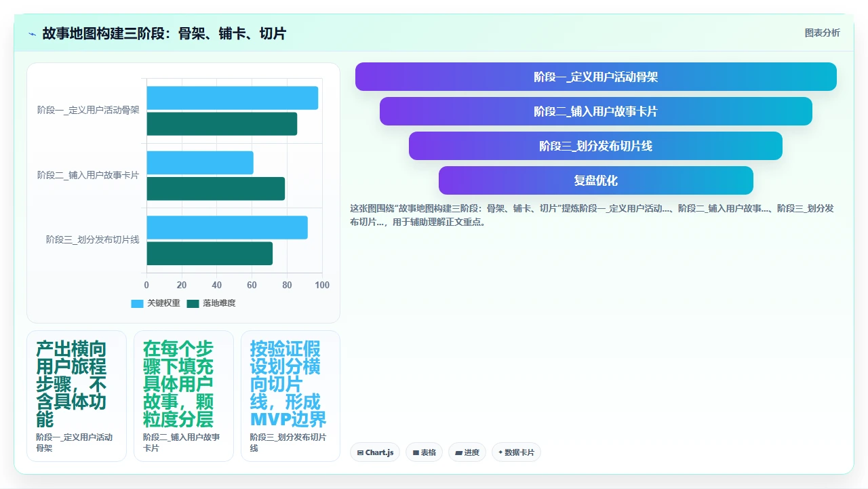Toggle the 关键权重 legend swatch
Image resolution: width=868 pixels, height=489 pixels.
(x=137, y=303)
